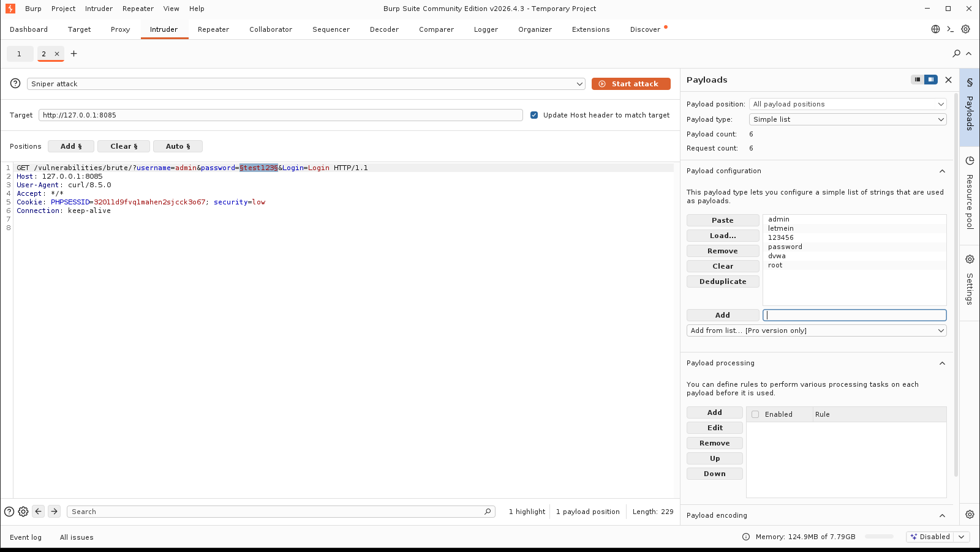Click the memory usage progress bar
980x552 pixels.
coord(879,537)
